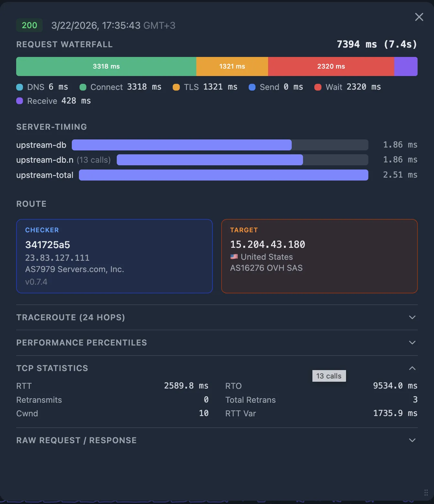The image size is (434, 504).
Task: Click the Send legend dot icon
Action: [252, 87]
